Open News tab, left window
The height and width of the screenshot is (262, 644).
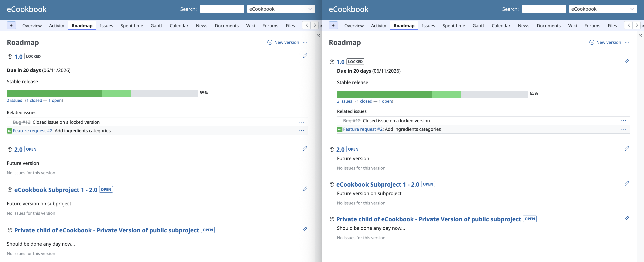201,26
